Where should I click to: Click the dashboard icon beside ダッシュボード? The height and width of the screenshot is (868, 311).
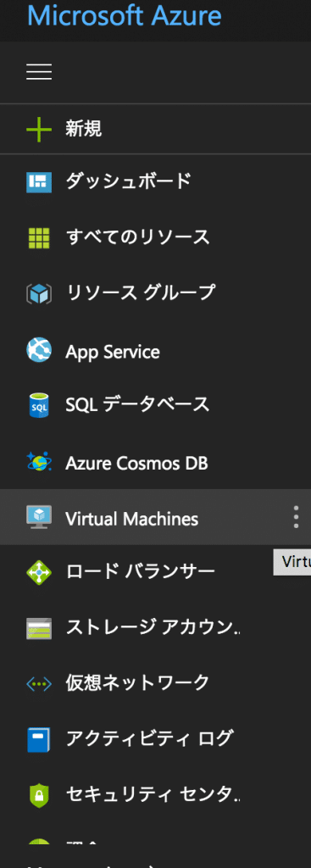39,182
